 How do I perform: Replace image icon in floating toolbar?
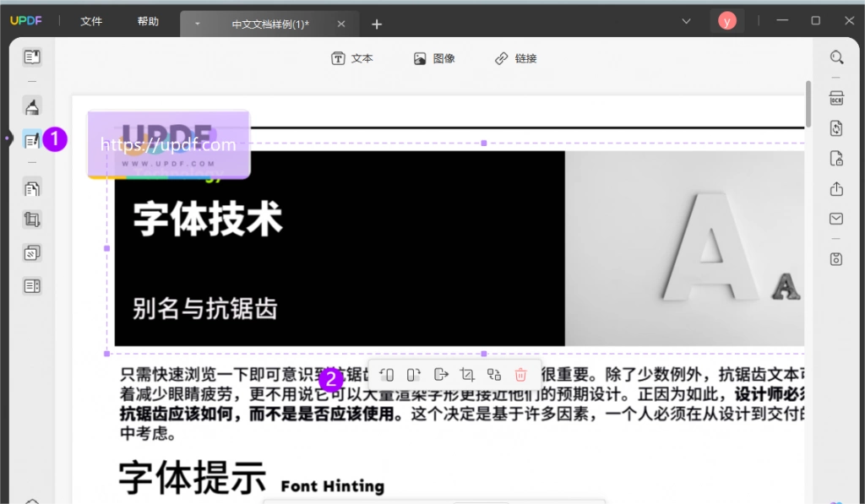[x=493, y=375]
